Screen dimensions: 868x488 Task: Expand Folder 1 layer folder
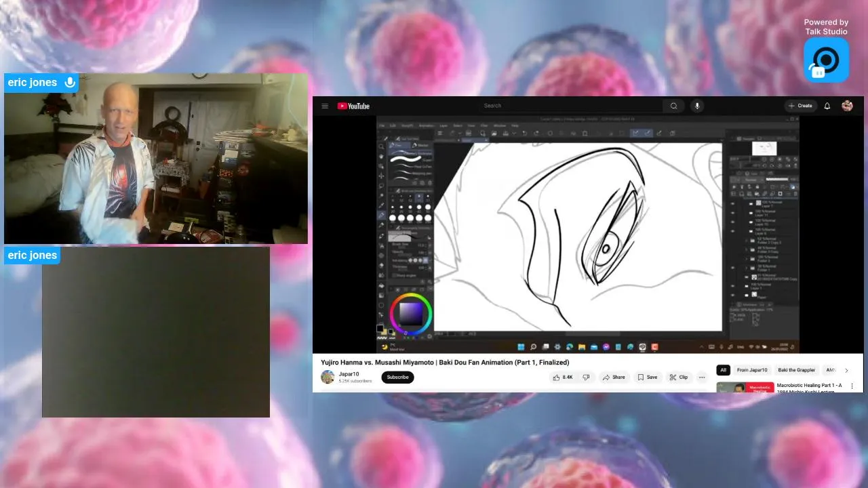point(746,268)
